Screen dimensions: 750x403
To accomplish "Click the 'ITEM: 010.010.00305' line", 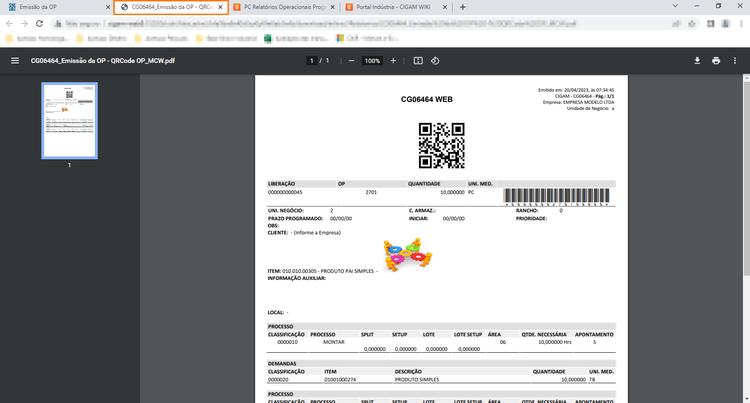I will click(322, 271).
